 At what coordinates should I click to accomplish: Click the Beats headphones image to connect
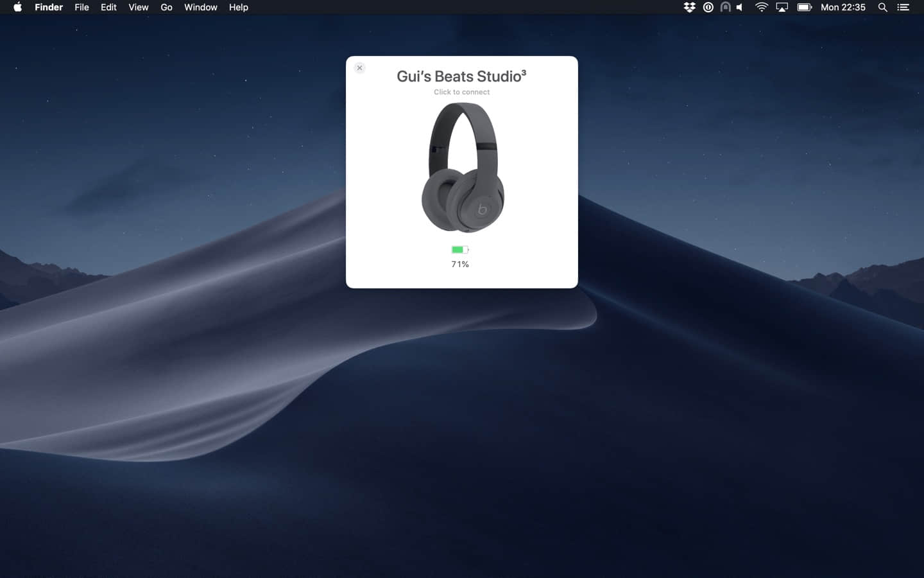point(463,167)
